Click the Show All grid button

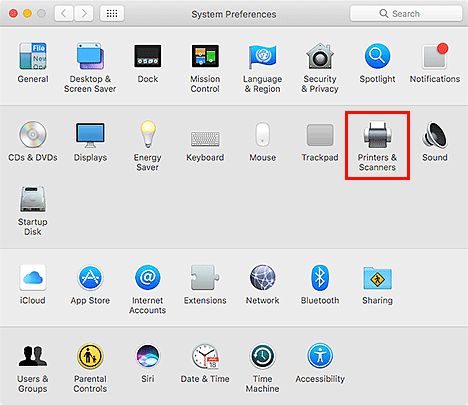click(112, 14)
